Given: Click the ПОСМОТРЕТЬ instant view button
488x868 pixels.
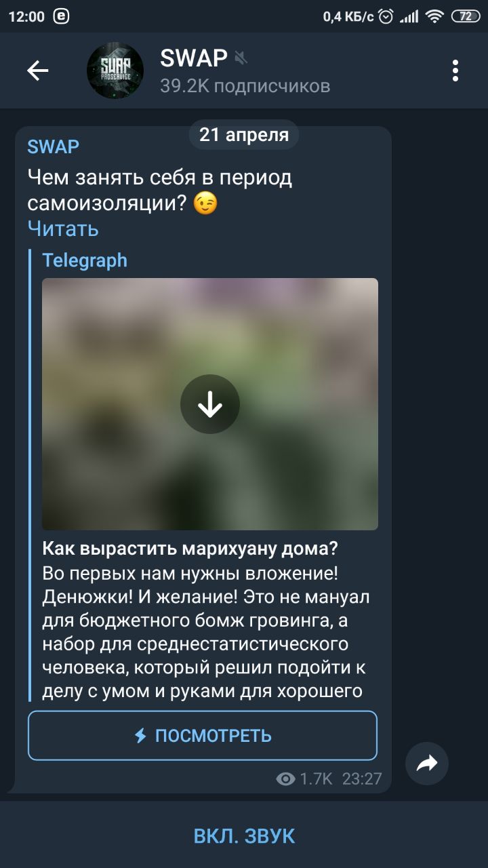Looking at the screenshot, I should 203,736.
